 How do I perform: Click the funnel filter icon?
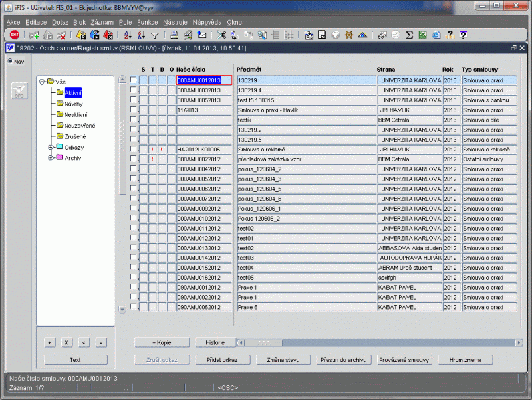point(154,35)
